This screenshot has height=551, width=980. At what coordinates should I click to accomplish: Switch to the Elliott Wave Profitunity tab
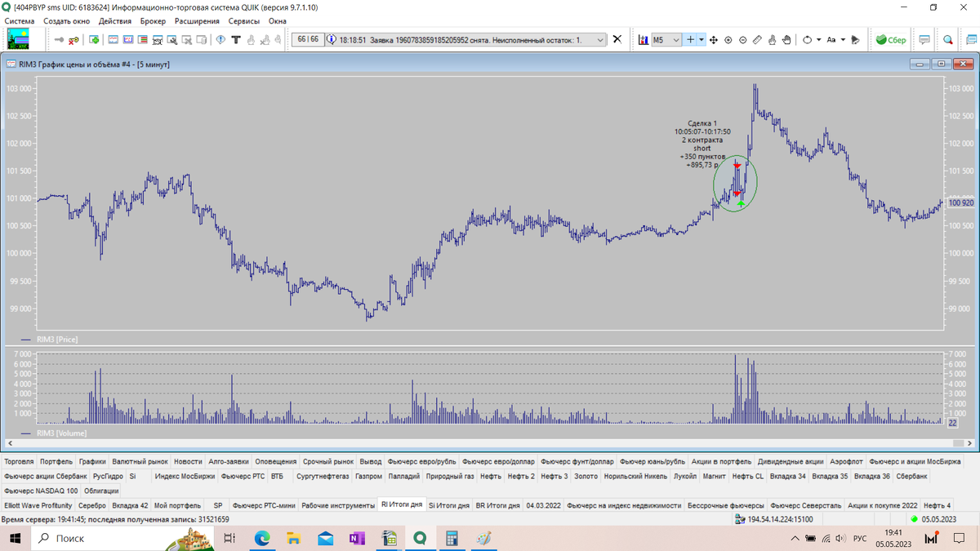pos(38,505)
